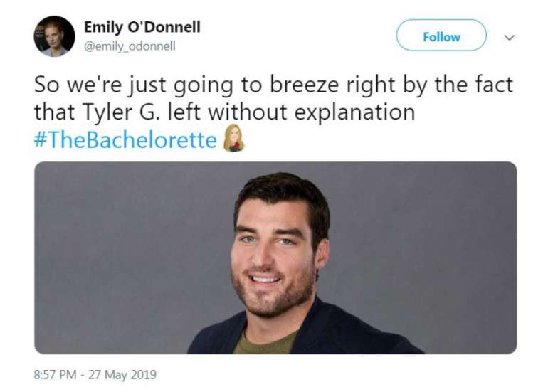Click the Emily O'Donnell display name

click(x=142, y=27)
